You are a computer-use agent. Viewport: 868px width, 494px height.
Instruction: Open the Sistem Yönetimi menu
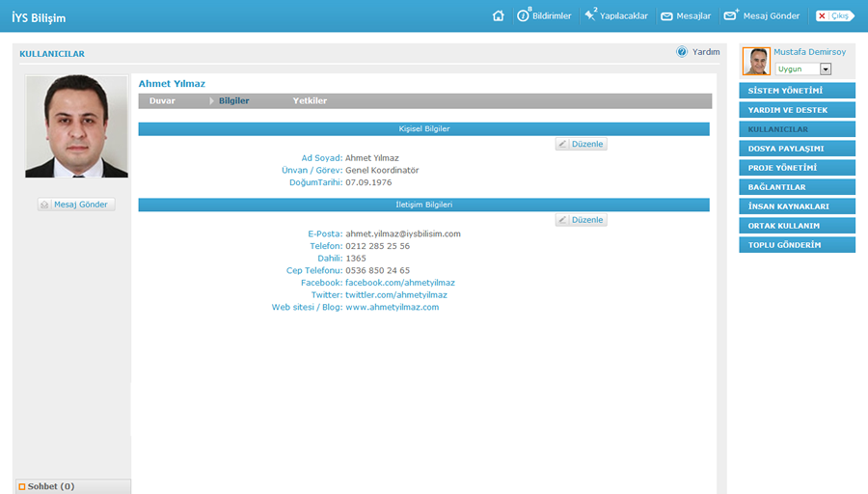tap(797, 91)
